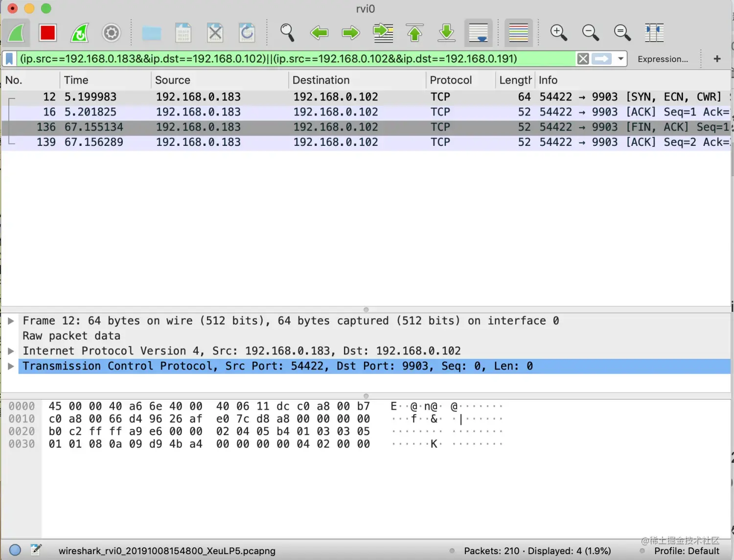Select the Transmission Control Protocol row

click(x=374, y=366)
